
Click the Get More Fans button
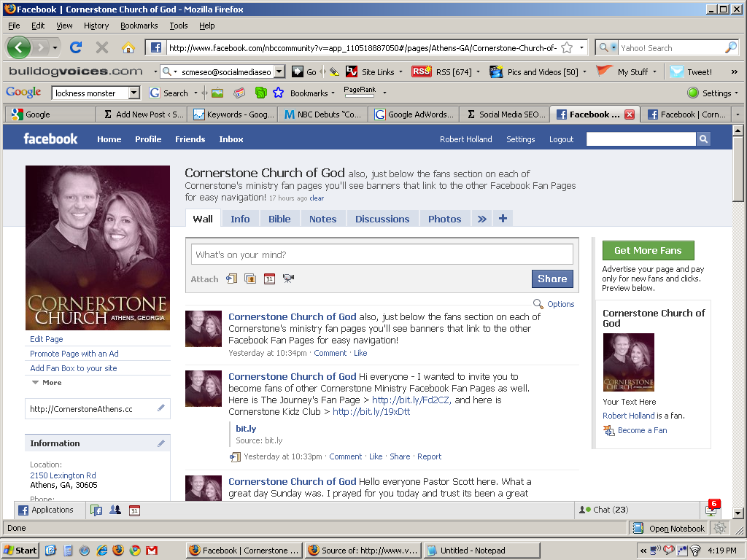point(648,251)
